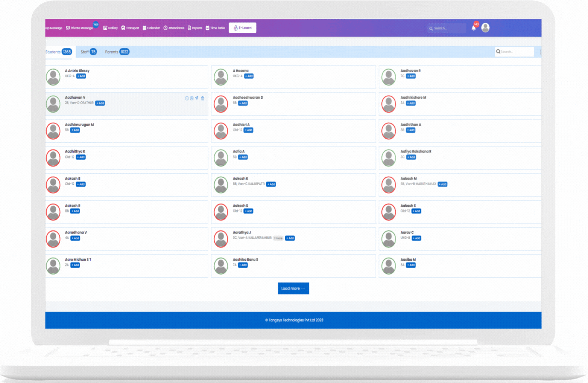Open the three-dot options menu beside list search
The width and height of the screenshot is (588, 383).
[540, 52]
